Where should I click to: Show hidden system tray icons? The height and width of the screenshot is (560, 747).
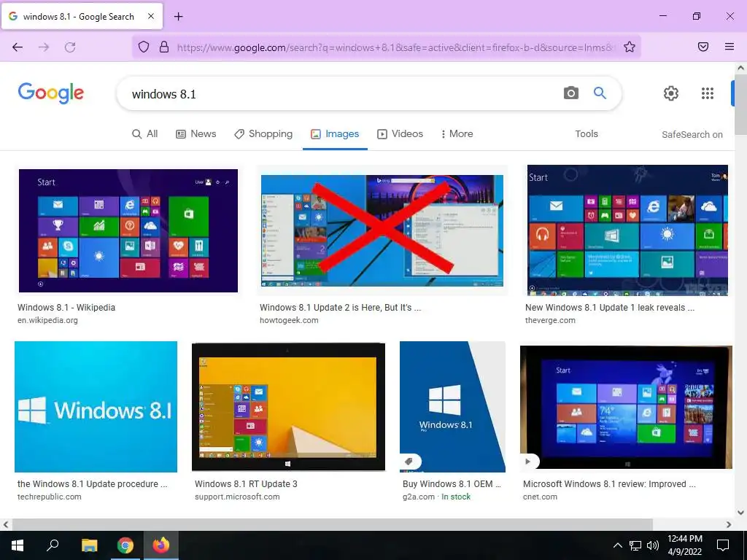(x=617, y=545)
